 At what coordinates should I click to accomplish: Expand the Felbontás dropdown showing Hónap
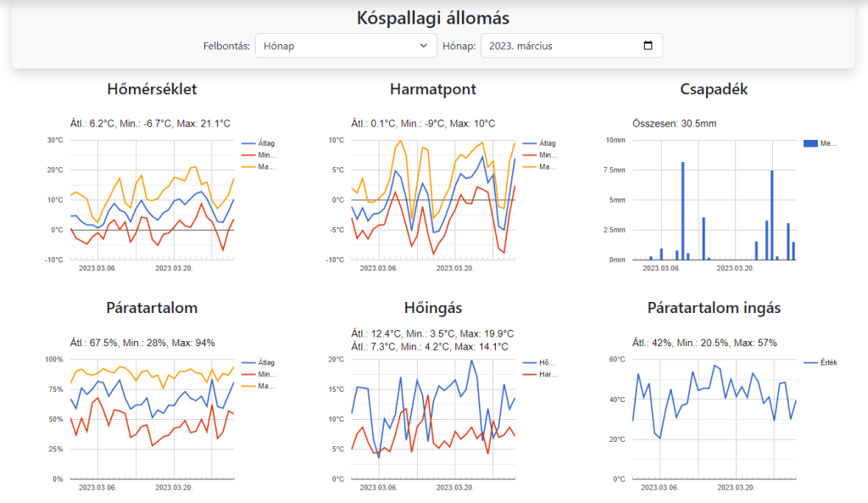point(346,46)
